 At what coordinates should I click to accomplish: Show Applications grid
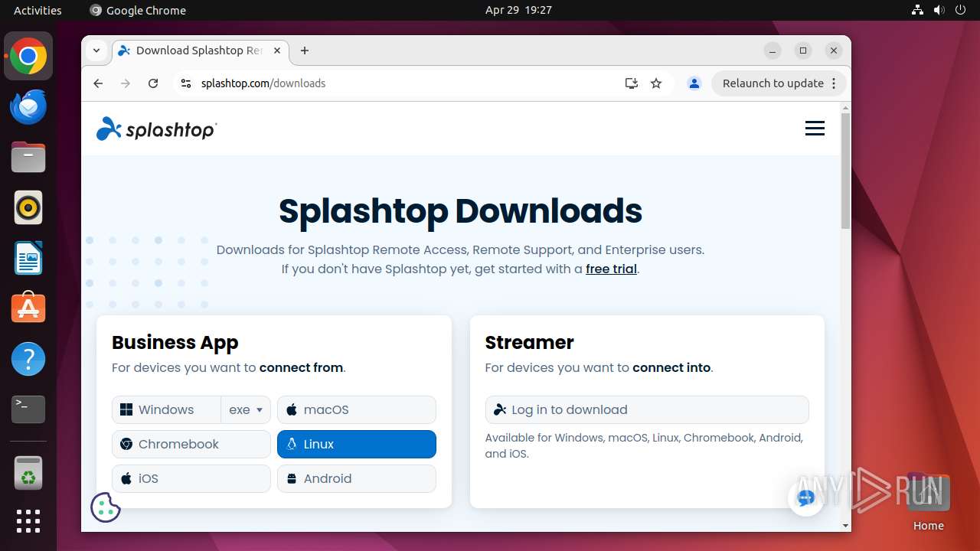[x=28, y=521]
